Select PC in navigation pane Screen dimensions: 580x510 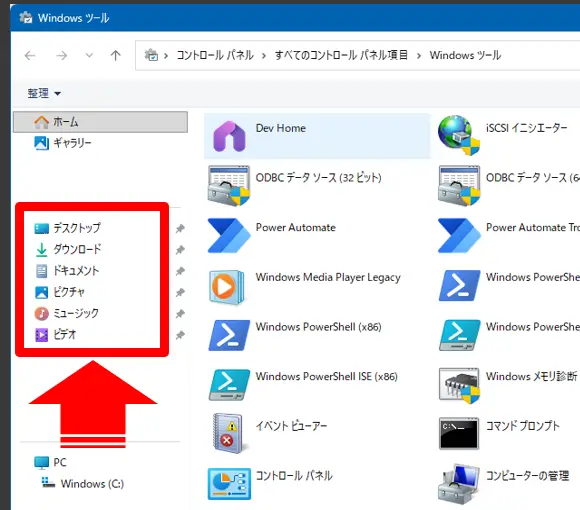point(50,462)
